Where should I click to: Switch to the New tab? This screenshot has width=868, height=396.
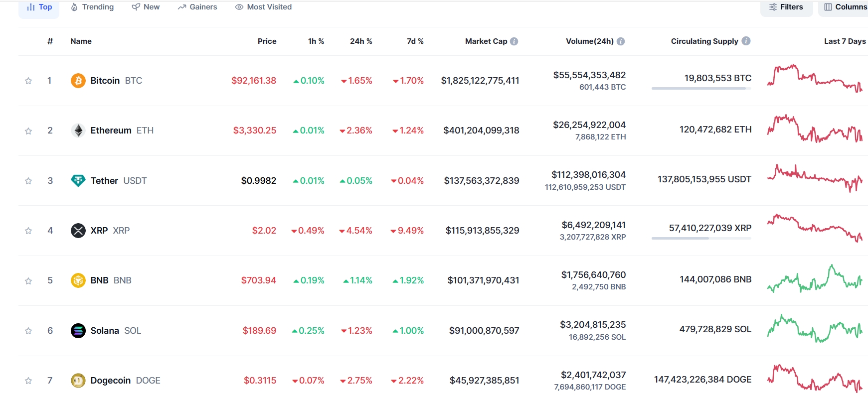(146, 7)
